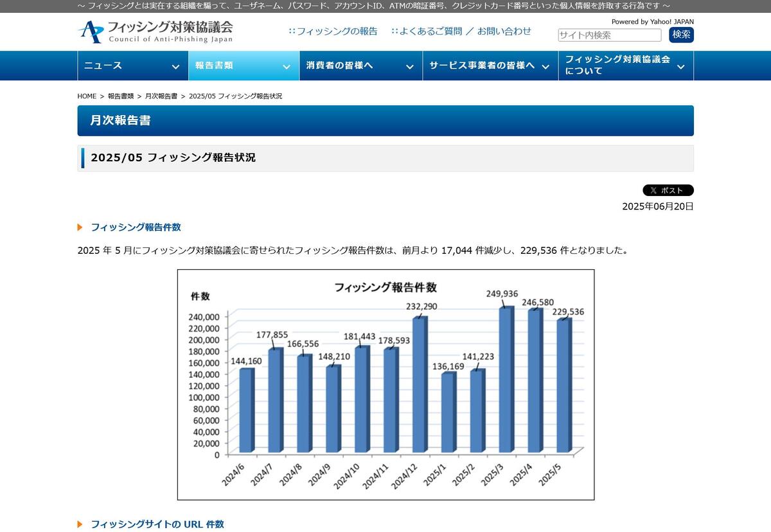Click the orange arrow beside フィッシング報告件数 heading
The height and width of the screenshot is (532, 771).
coord(80,227)
